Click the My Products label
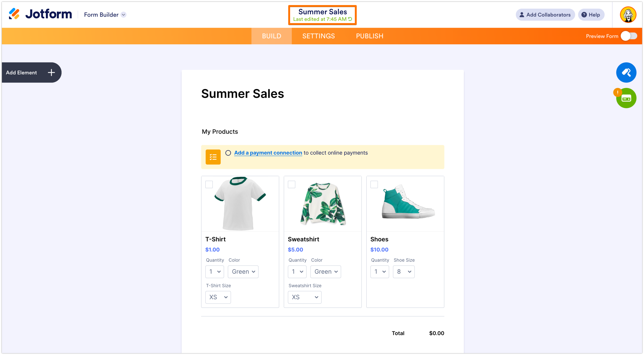Screen dimensions: 644x355 pyautogui.click(x=220, y=132)
